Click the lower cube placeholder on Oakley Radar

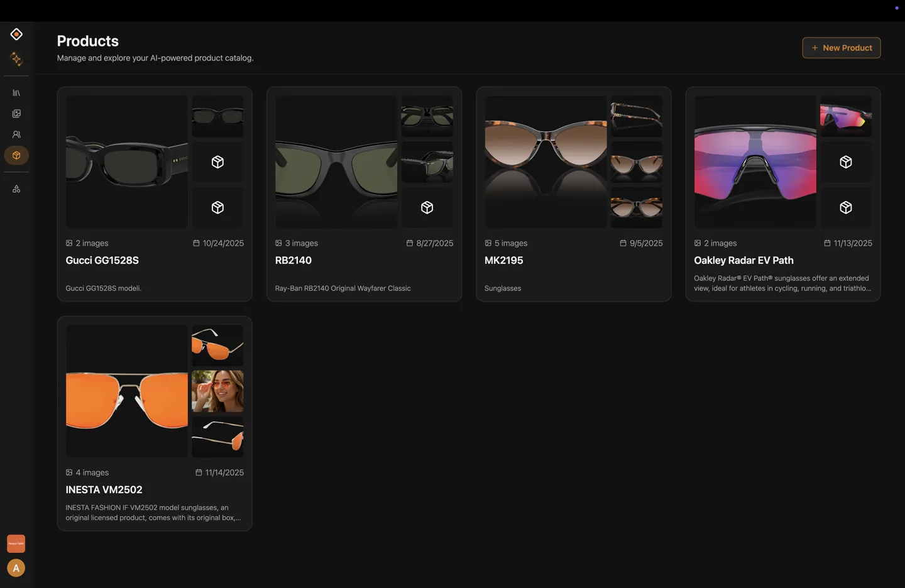coord(846,207)
